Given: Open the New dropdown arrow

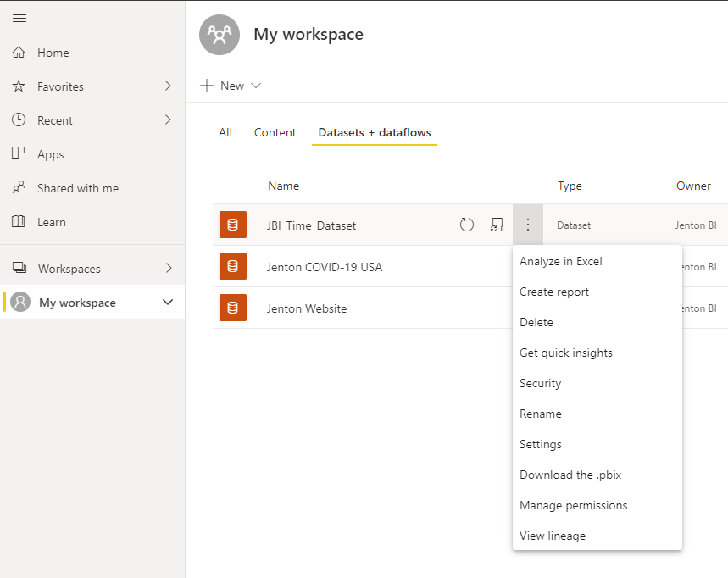Looking at the screenshot, I should pyautogui.click(x=256, y=86).
